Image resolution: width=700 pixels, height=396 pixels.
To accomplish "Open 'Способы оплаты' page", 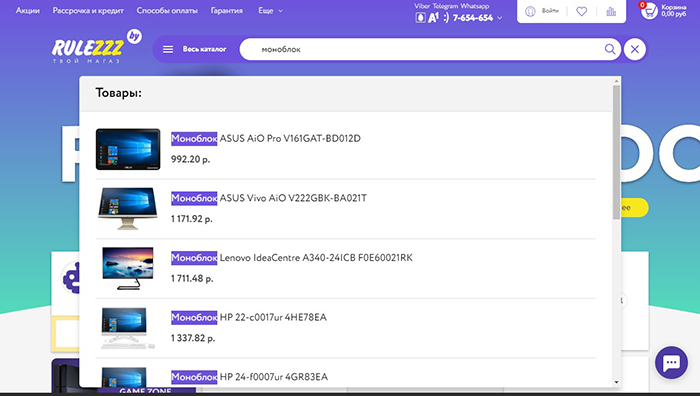I will coord(167,10).
